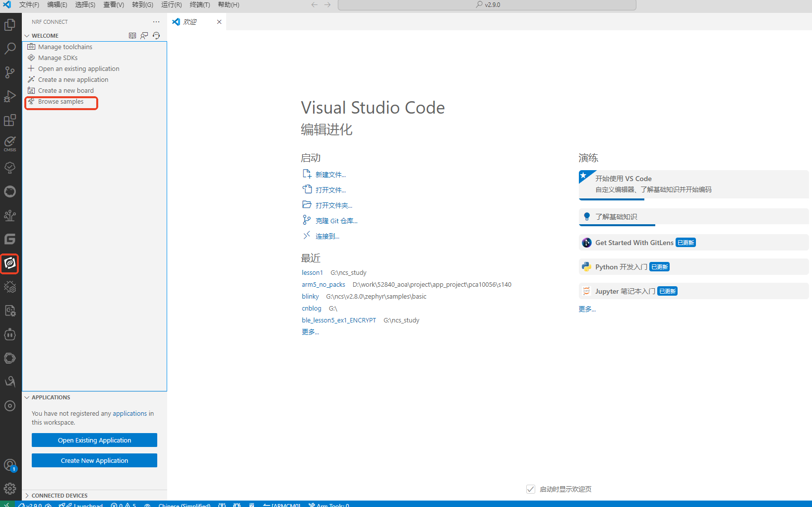Click the v2.9.0 command center search box
Viewport: 812px width, 507px height.
click(487, 4)
